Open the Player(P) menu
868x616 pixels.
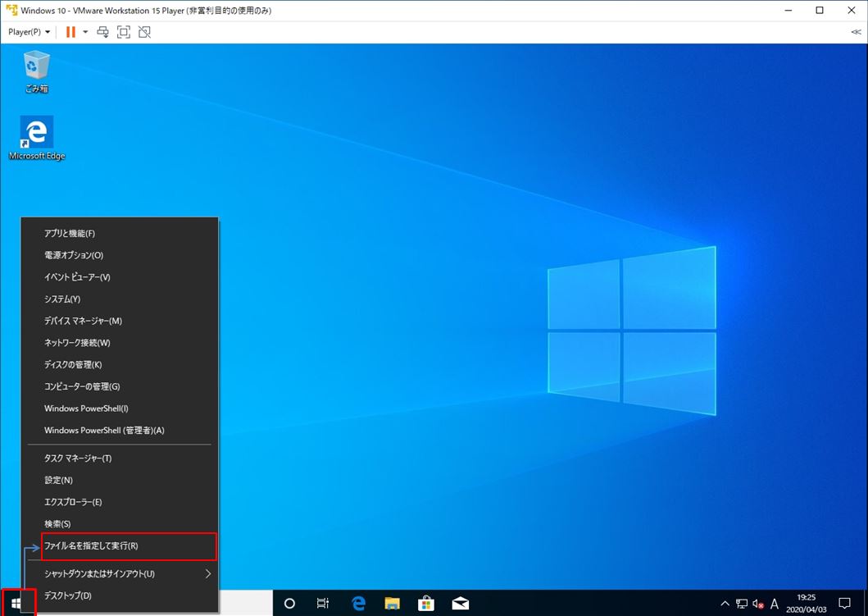tap(29, 32)
